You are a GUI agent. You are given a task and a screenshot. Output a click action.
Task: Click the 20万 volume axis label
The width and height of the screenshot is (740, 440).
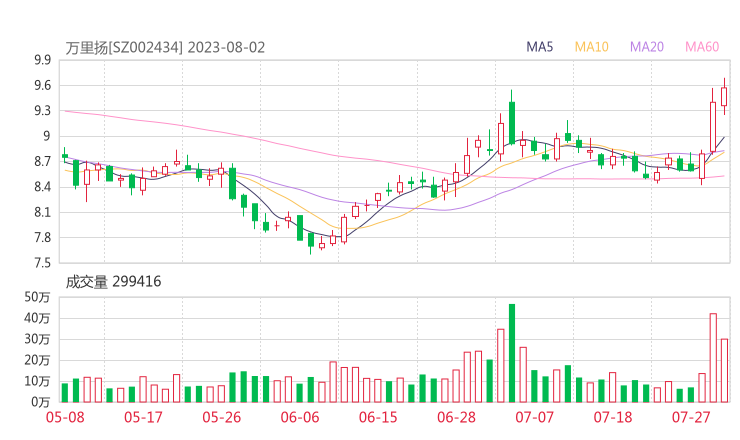tap(37, 360)
